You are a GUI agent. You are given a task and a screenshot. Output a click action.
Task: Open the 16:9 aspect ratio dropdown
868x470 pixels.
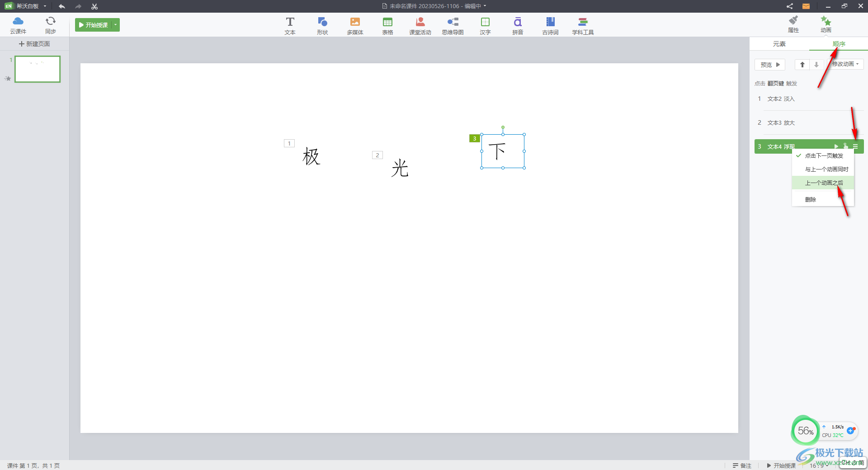(x=819, y=465)
